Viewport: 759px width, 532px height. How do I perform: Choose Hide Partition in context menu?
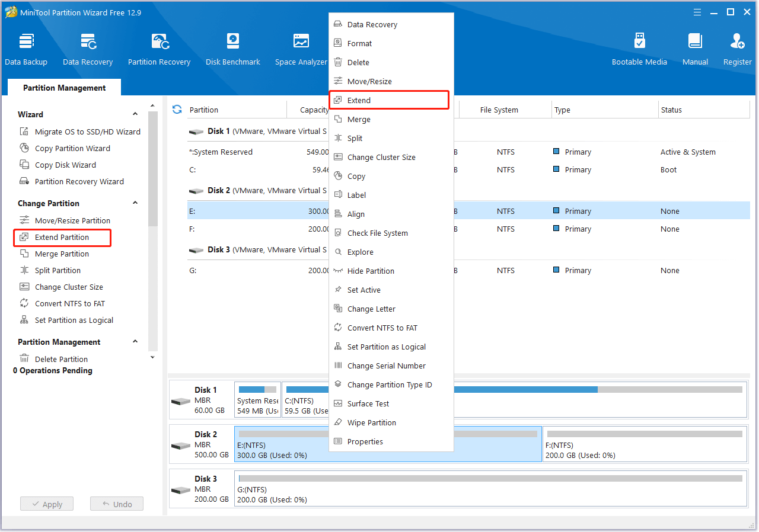point(391,271)
